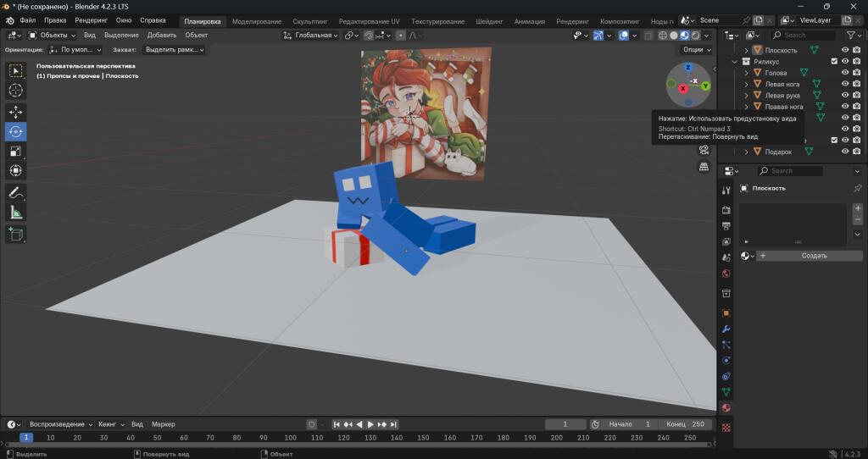This screenshot has width=868, height=459.
Task: Click frame 100 on the timeline
Action: click(x=290, y=438)
